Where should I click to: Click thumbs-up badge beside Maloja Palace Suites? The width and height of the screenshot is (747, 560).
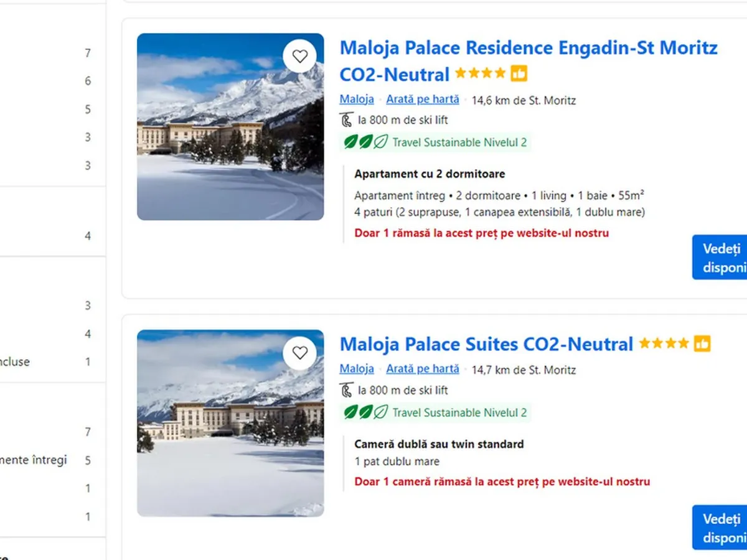point(702,343)
